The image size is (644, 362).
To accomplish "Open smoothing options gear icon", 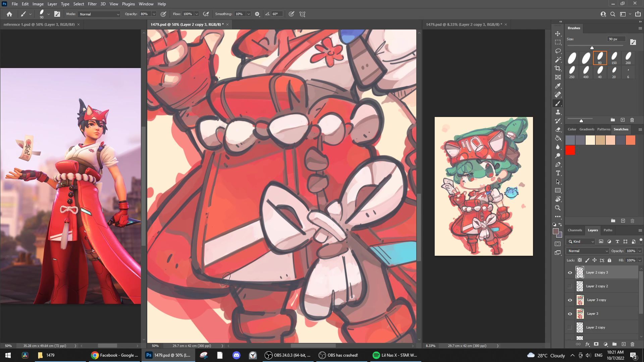I will tap(257, 14).
